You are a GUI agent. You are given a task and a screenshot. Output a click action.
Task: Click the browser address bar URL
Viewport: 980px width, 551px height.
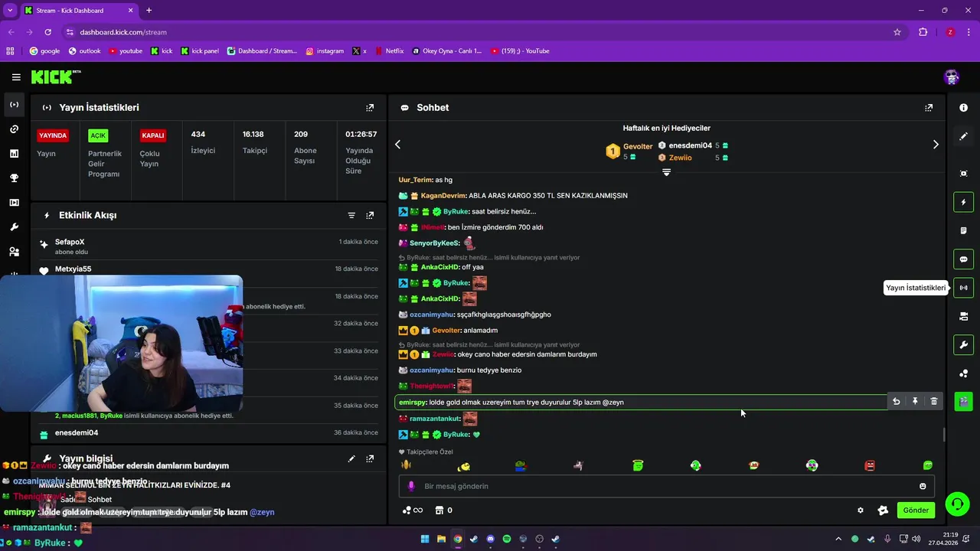pos(123,32)
